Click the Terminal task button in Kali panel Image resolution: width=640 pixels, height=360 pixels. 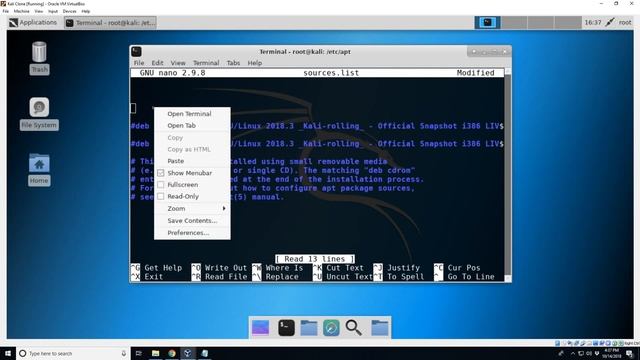click(x=110, y=23)
